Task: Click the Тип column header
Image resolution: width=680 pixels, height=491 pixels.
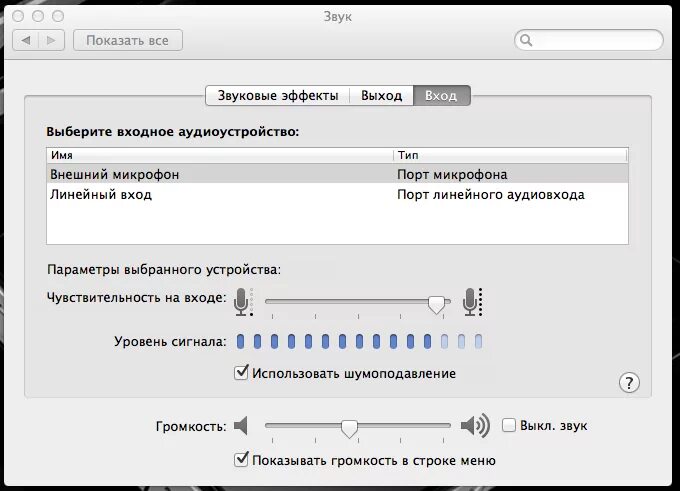Action: 510,155
